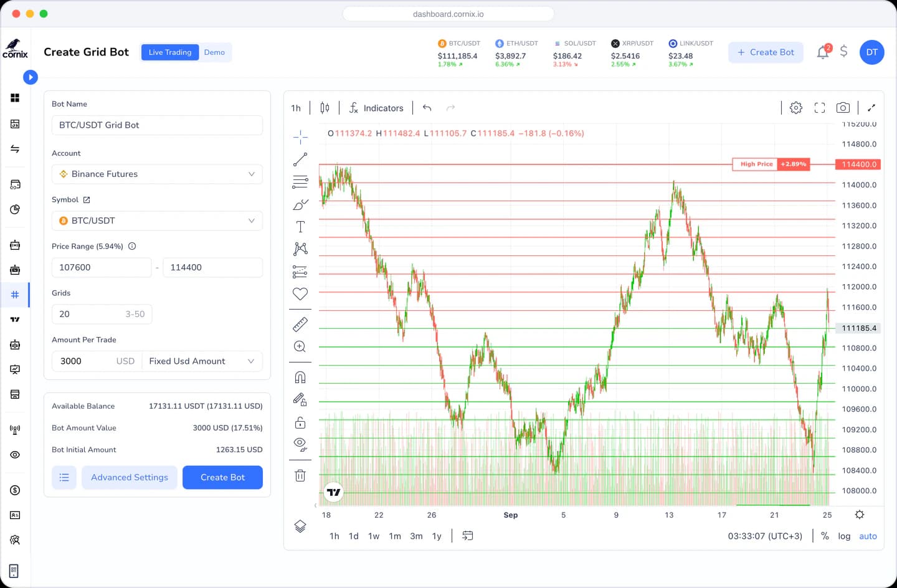Select the crosshair cursor tool

point(300,136)
